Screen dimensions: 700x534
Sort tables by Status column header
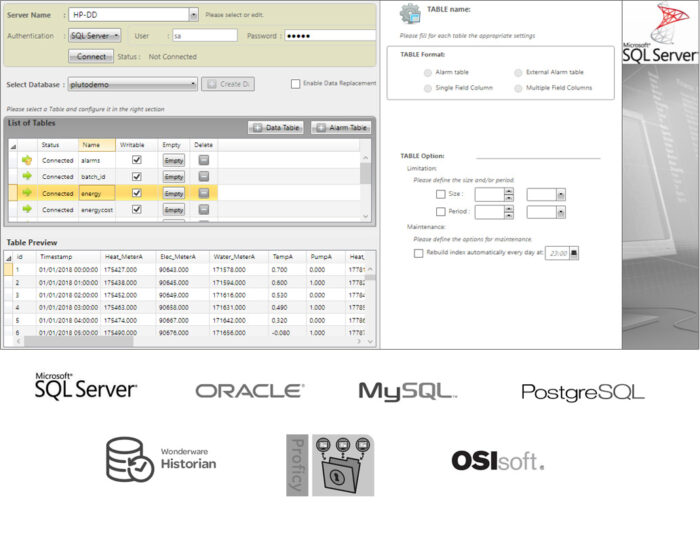coord(58,145)
